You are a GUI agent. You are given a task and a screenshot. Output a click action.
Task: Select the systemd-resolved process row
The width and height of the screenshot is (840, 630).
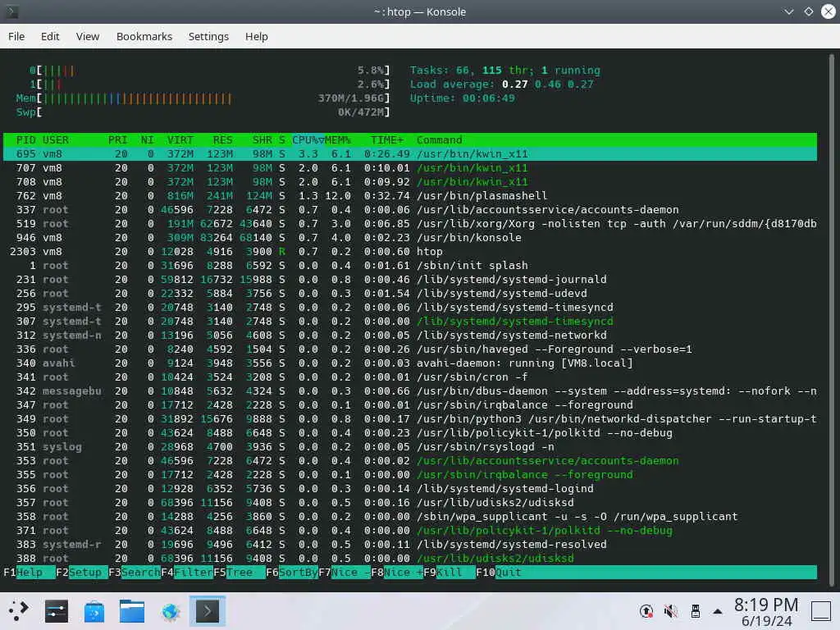(x=410, y=544)
